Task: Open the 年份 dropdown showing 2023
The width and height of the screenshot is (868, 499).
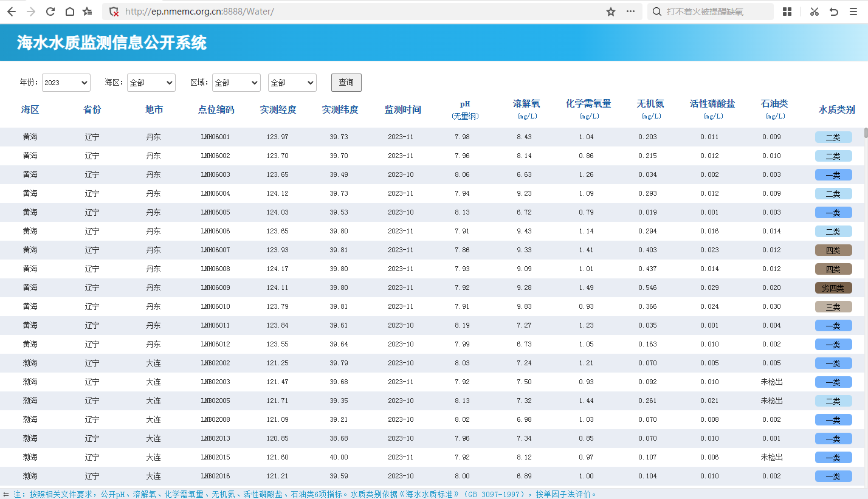Action: [66, 83]
